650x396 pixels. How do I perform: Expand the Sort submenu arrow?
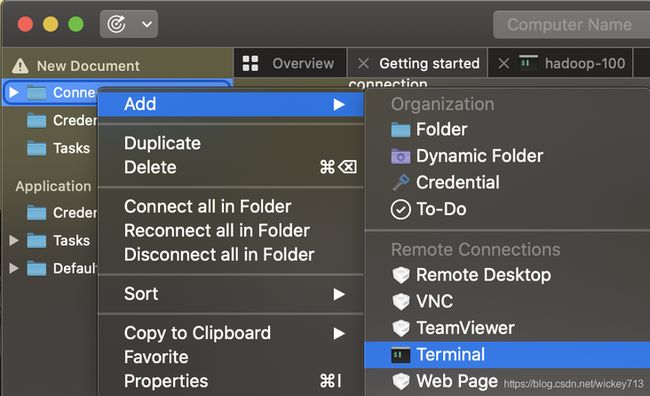tap(339, 294)
